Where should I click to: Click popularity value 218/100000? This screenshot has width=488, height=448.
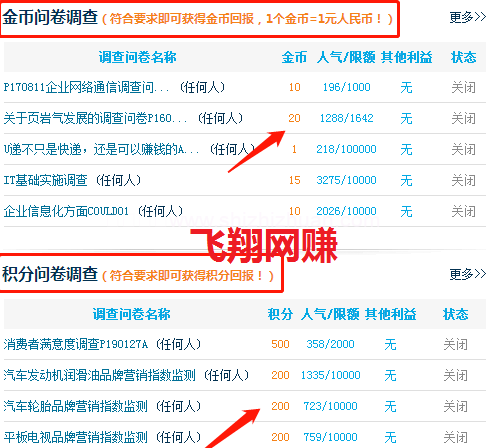pyautogui.click(x=347, y=149)
